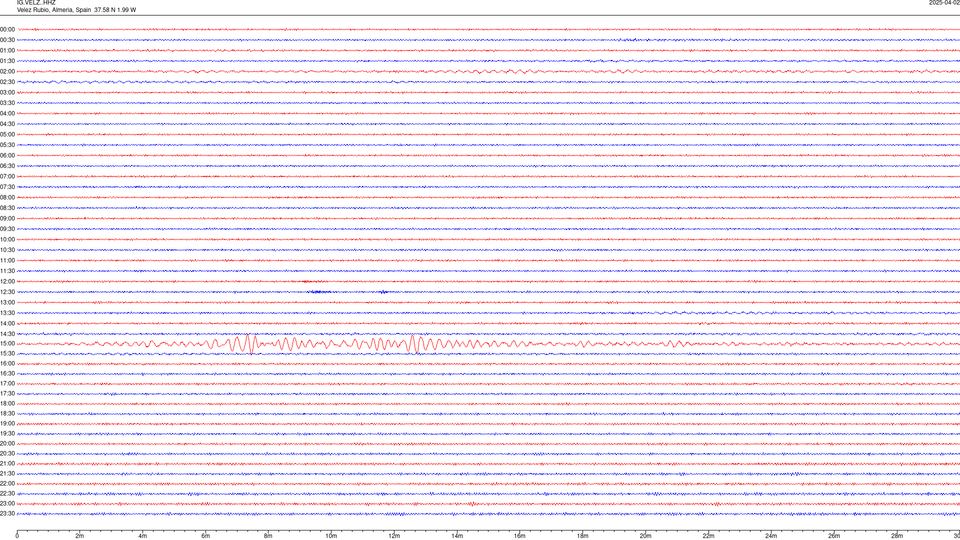Click the 02:00 trace time label
The height and width of the screenshot is (540, 960).
pos(7,72)
